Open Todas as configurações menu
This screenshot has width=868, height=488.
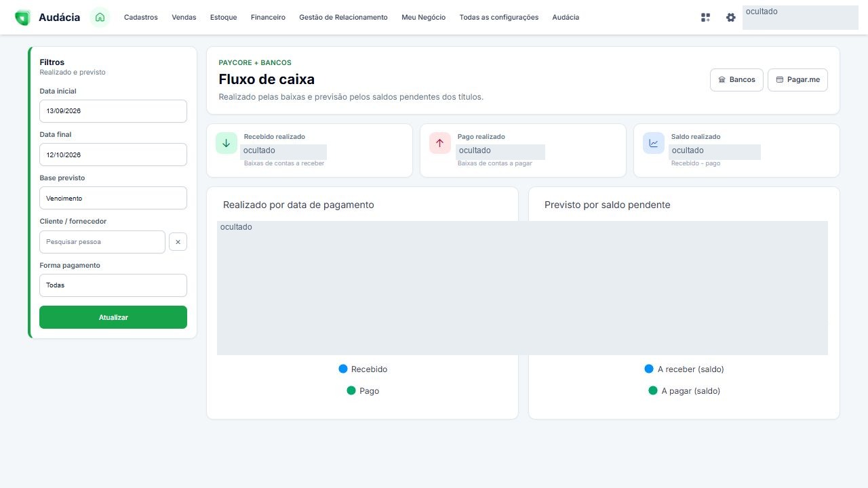(x=499, y=18)
